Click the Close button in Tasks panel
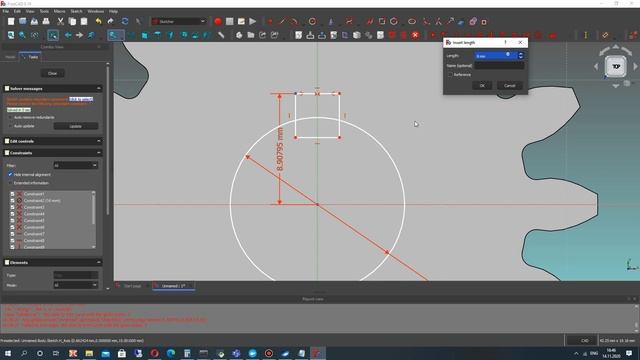The image size is (640, 360). [x=53, y=73]
